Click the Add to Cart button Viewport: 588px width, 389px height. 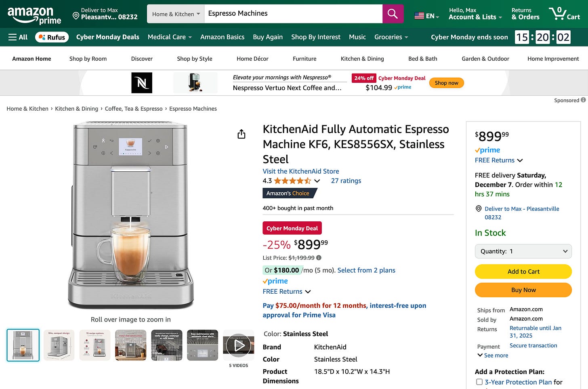pos(523,271)
